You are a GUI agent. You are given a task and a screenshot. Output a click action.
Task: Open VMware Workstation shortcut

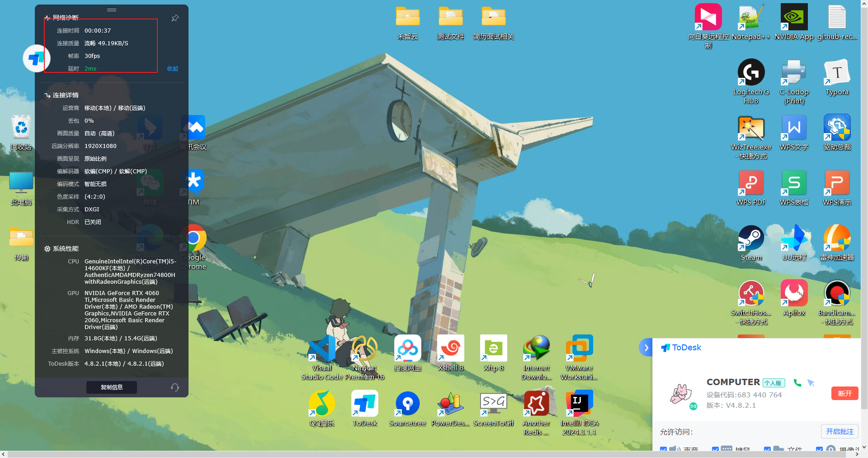[579, 358]
